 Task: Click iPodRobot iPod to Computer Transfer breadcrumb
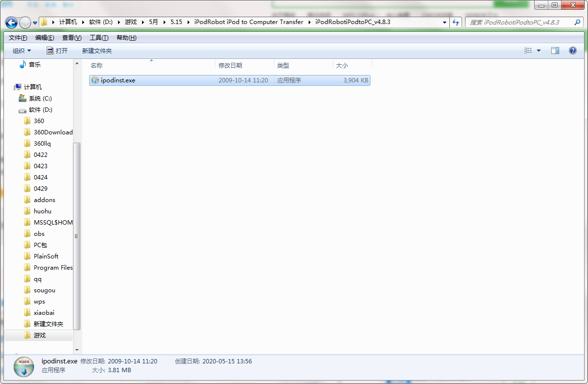coord(248,22)
